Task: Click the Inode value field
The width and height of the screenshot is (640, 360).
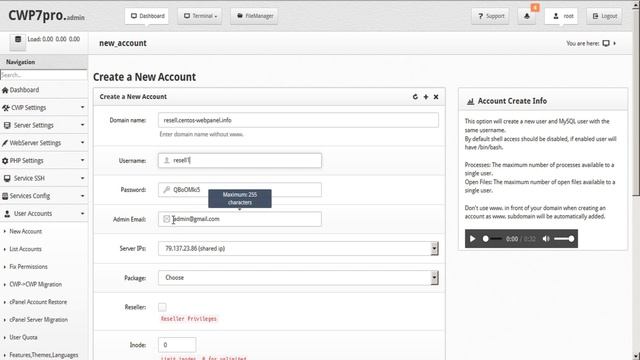Action: point(177,345)
